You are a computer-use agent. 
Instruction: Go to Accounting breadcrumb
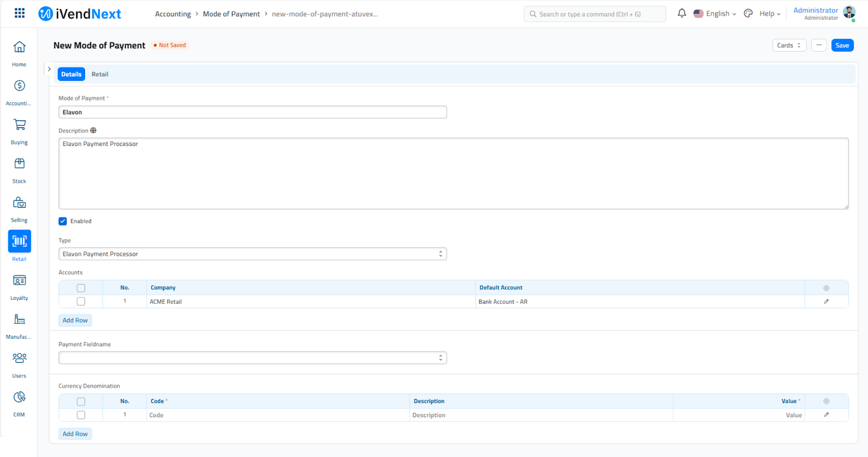[173, 14]
